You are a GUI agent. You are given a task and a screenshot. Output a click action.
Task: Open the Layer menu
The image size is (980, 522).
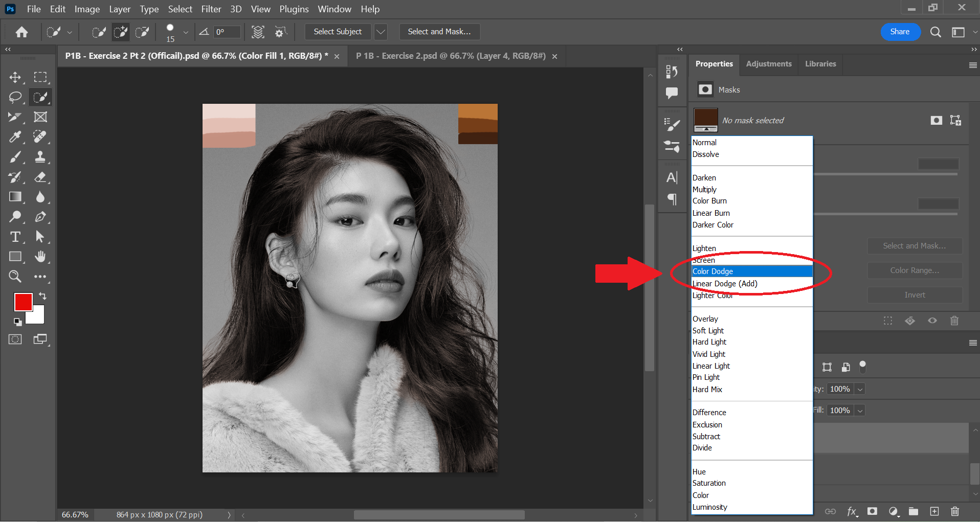(x=120, y=9)
